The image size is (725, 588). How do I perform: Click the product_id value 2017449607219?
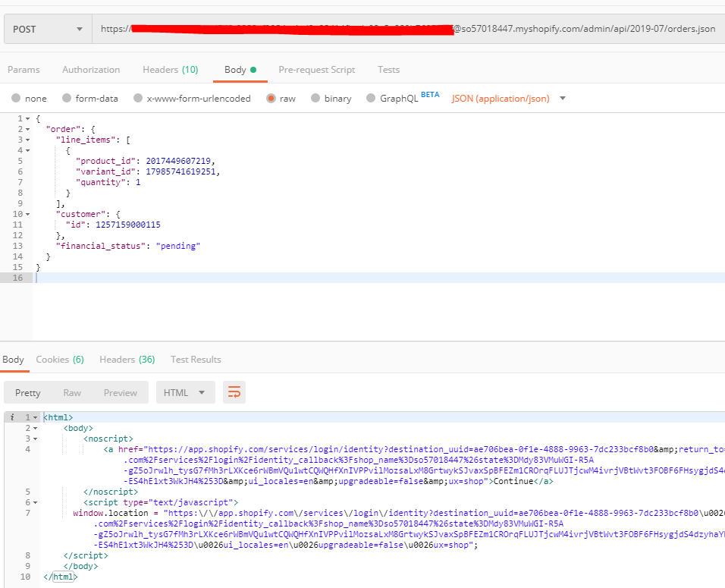pos(178,161)
